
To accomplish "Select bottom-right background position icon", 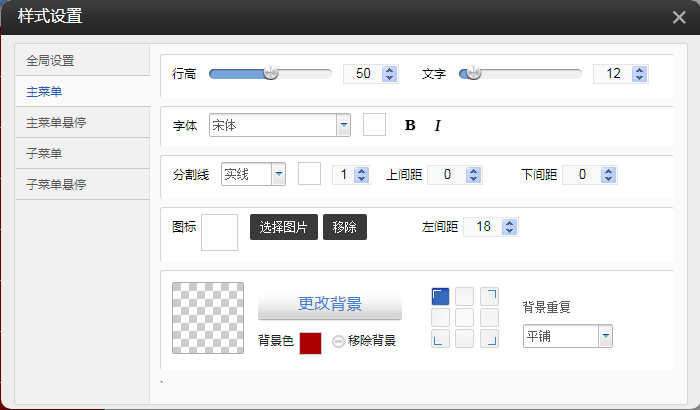I will tap(489, 339).
